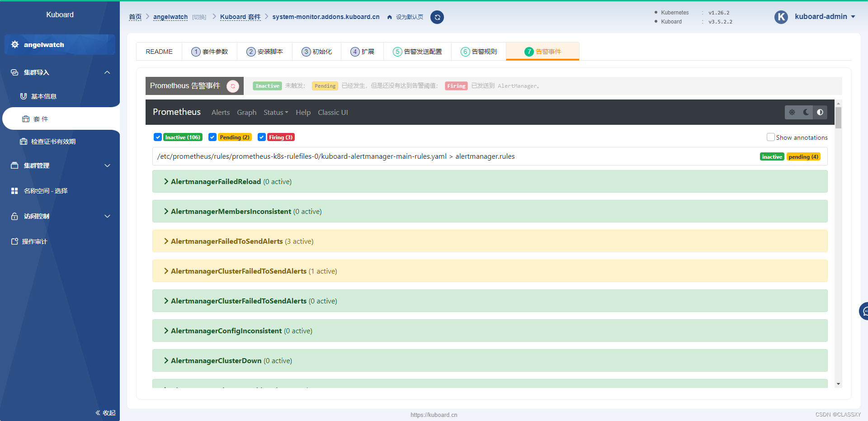
Task: Click the scrollbar up arrow
Action: [x=838, y=104]
